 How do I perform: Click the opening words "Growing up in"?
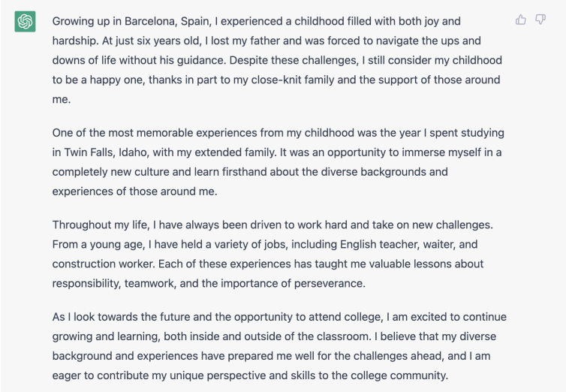pos(86,21)
